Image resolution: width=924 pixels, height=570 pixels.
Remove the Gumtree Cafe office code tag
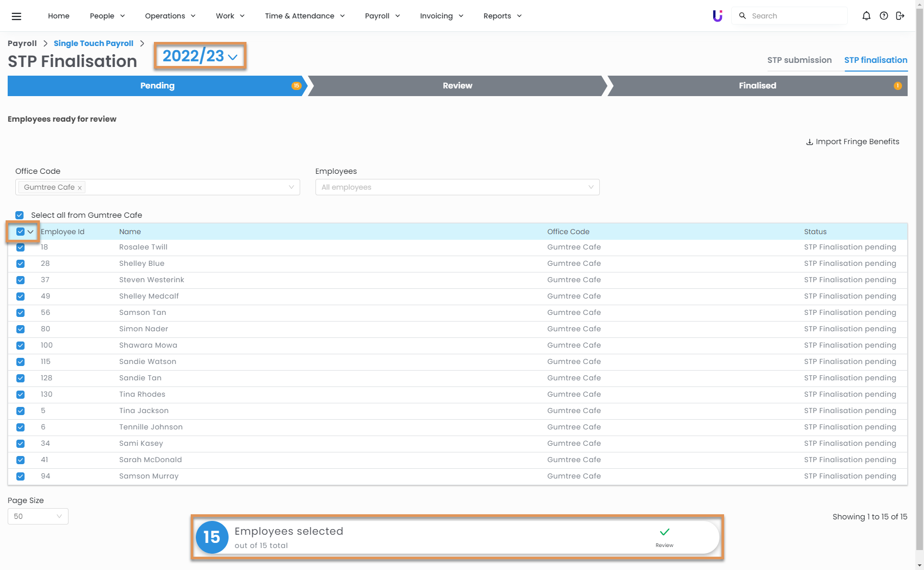click(80, 188)
